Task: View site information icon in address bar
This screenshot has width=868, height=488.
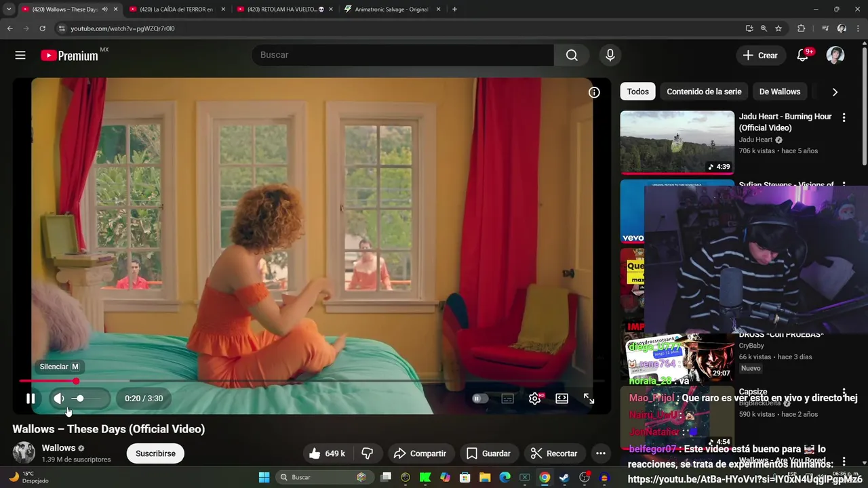Action: tap(62, 28)
